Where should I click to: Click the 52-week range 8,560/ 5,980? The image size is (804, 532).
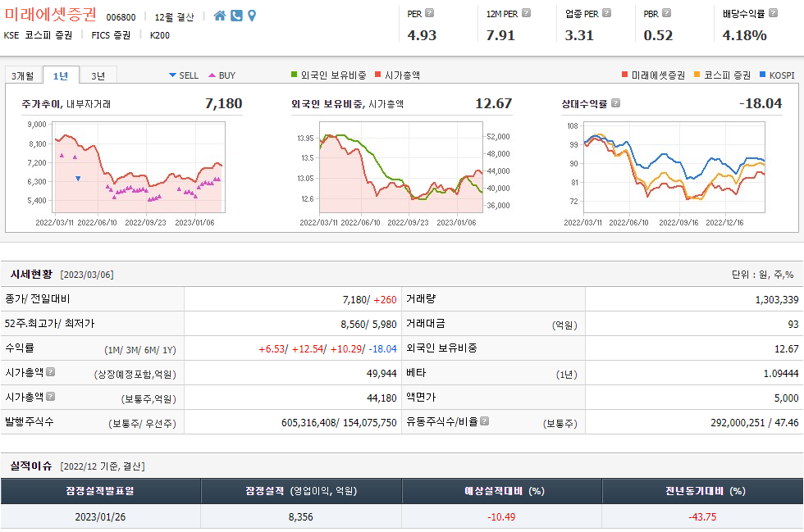point(368,325)
